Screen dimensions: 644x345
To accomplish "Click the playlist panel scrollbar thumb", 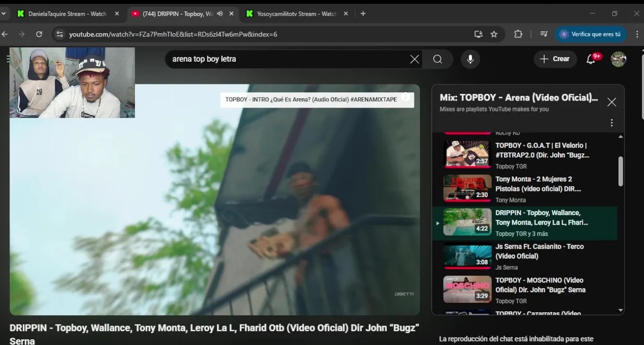I will pyautogui.click(x=621, y=171).
